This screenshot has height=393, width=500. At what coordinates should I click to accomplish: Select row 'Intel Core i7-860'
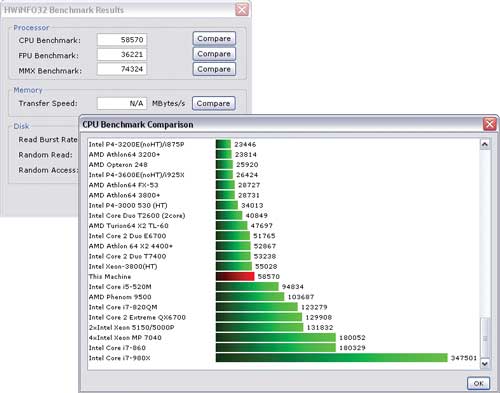pos(283,348)
